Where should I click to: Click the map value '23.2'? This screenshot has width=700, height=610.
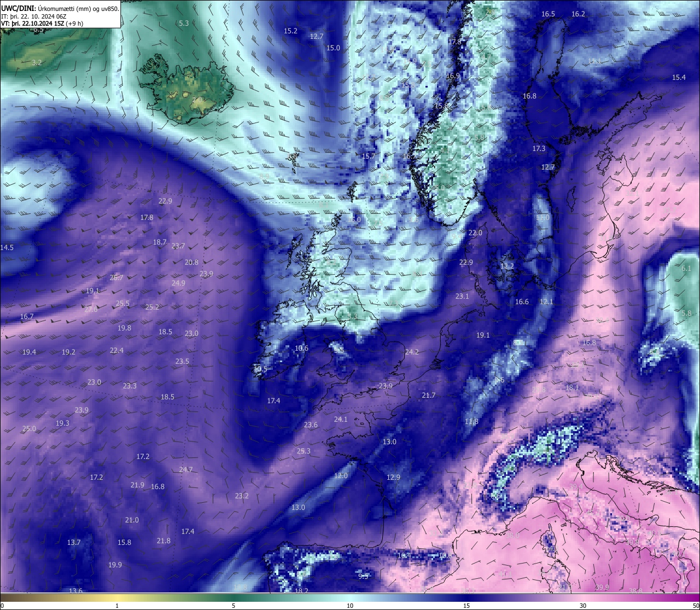242,496
